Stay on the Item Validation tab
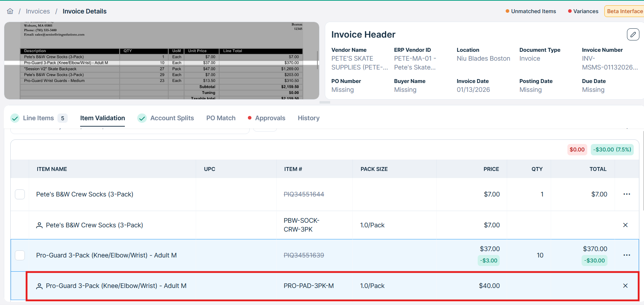The width and height of the screenshot is (644, 305). [x=102, y=118]
